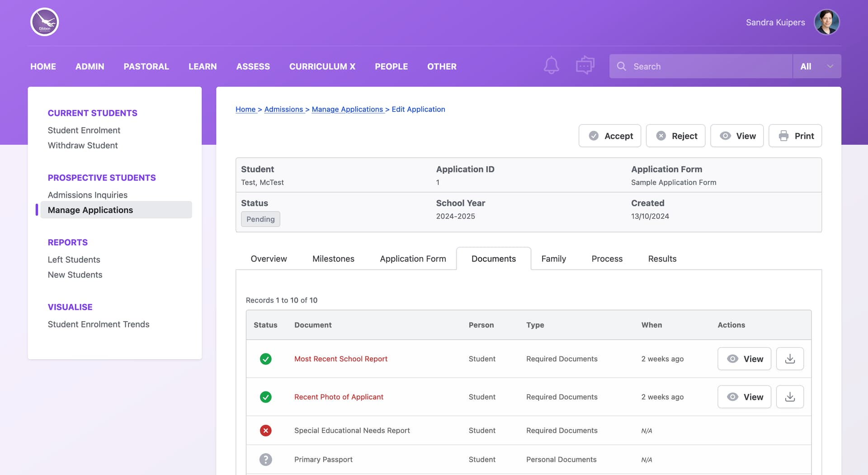Switch to the Milestones tab
868x475 pixels.
pyautogui.click(x=333, y=259)
